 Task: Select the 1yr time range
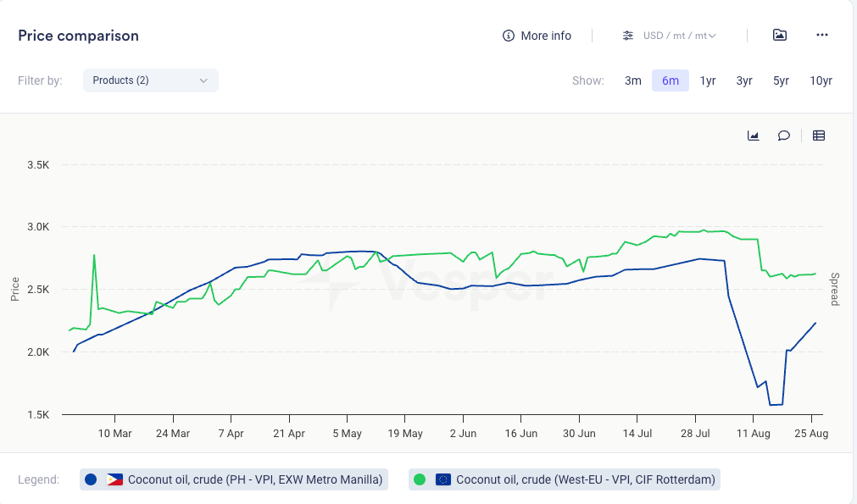coord(708,80)
